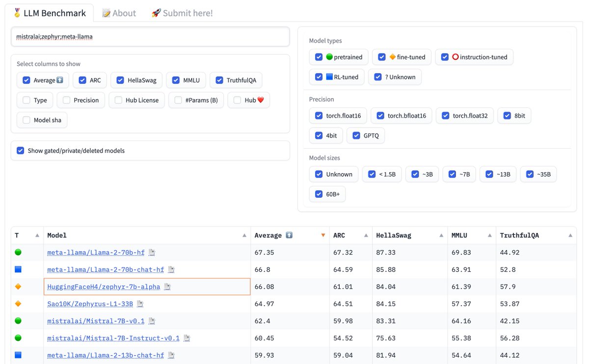Viewport: 589px width, 364px height.
Task: Uncheck the RL-tuned model type filter
Action: [319, 77]
